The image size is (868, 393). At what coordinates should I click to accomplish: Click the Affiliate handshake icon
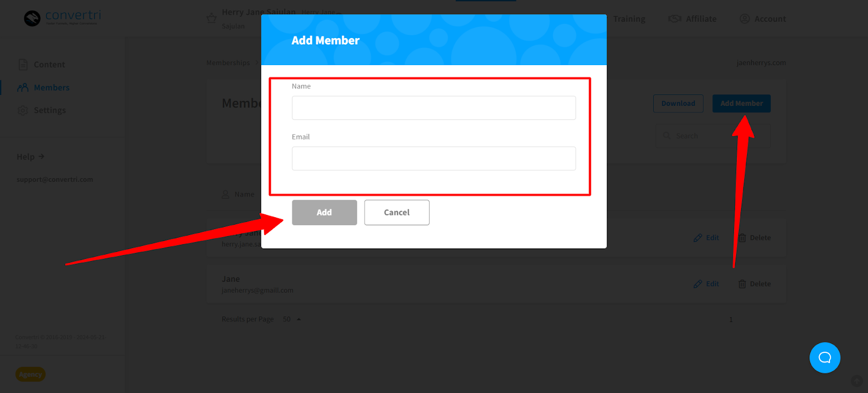pyautogui.click(x=675, y=18)
